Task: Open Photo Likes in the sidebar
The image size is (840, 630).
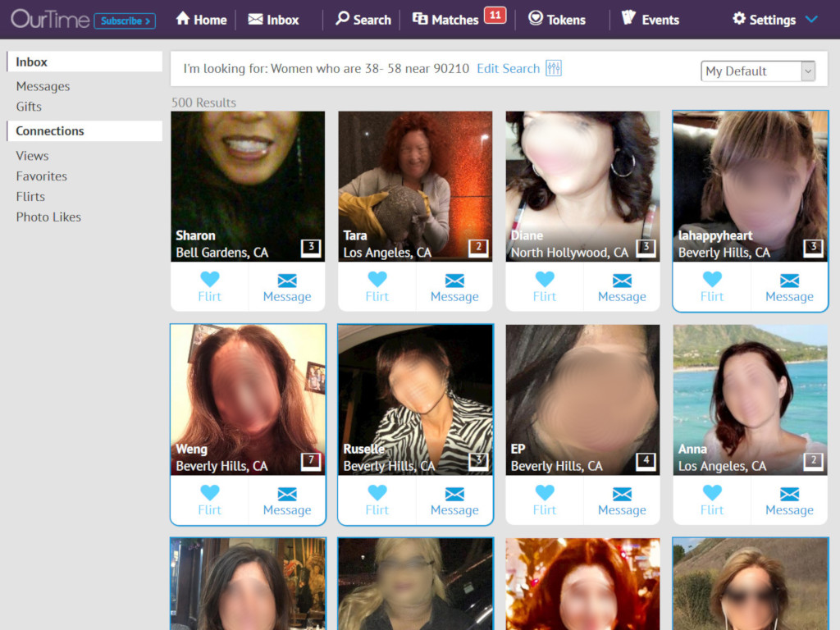Action: (48, 217)
